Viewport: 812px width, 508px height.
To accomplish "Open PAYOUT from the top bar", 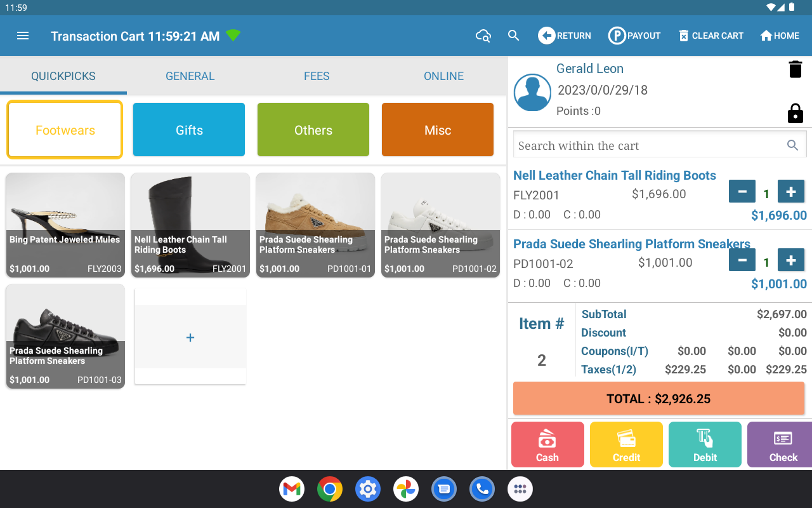I will pyautogui.click(x=634, y=36).
